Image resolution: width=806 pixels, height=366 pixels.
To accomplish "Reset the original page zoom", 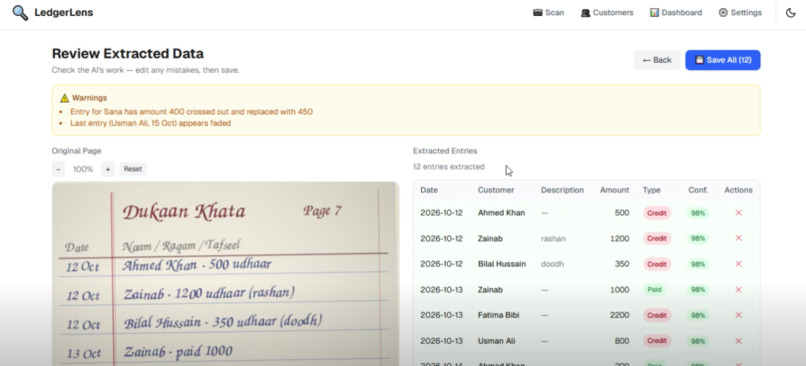I will click(133, 169).
